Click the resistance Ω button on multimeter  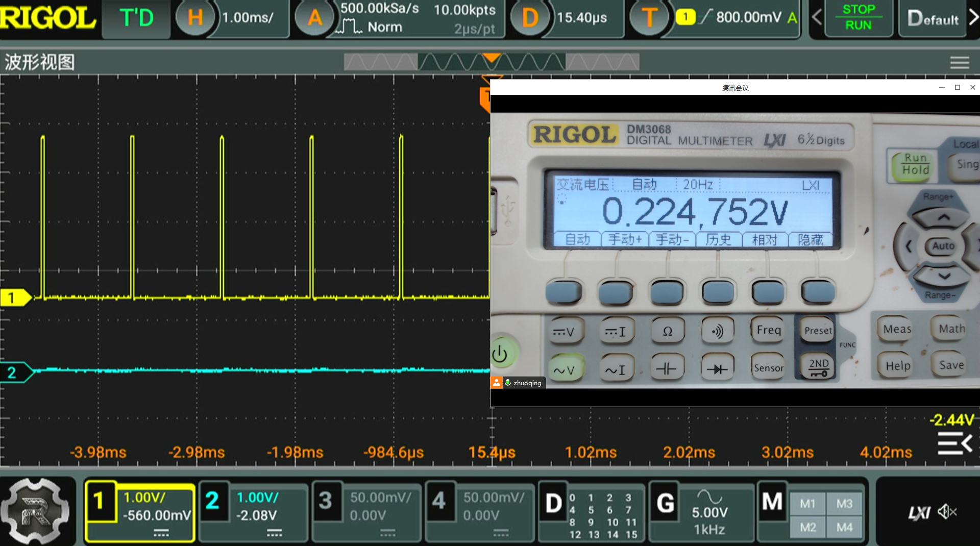pos(667,332)
